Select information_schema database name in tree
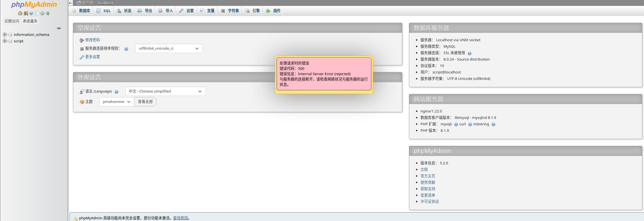Viewport: 644px width, 221px height. (31, 34)
